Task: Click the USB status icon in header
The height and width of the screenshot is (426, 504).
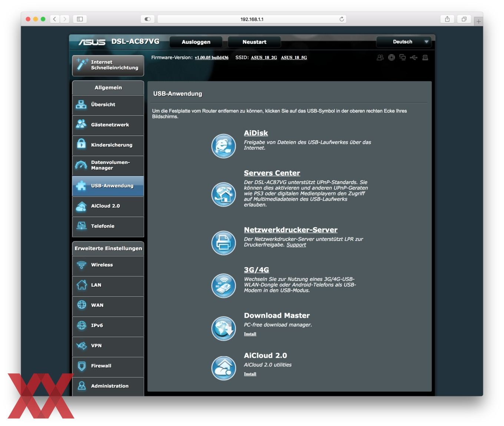Action: pos(414,57)
